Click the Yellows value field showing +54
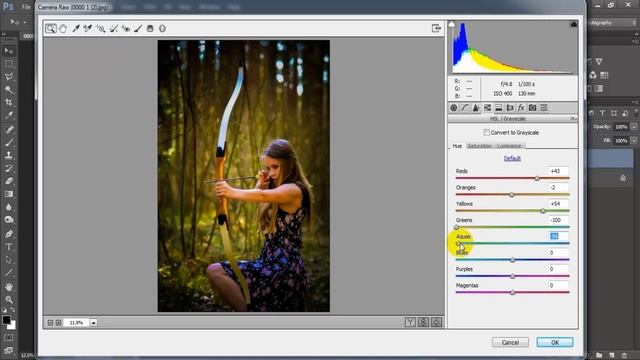This screenshot has height=360, width=640. [x=558, y=204]
